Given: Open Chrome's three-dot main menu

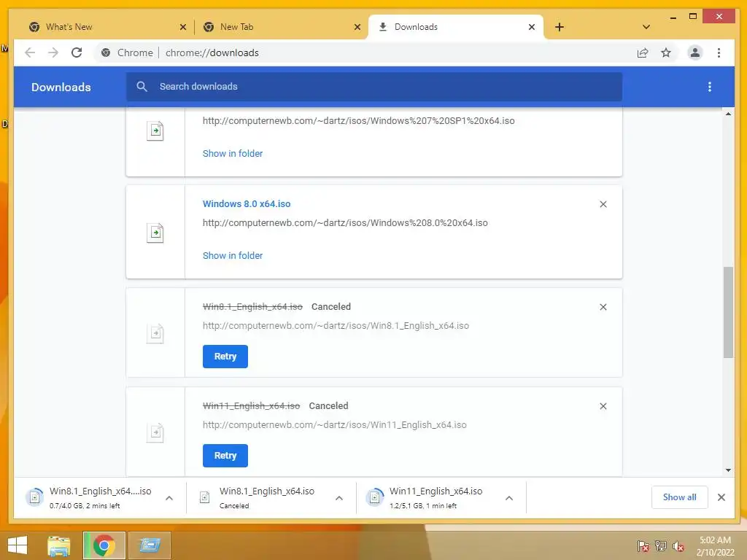Looking at the screenshot, I should click(x=719, y=52).
